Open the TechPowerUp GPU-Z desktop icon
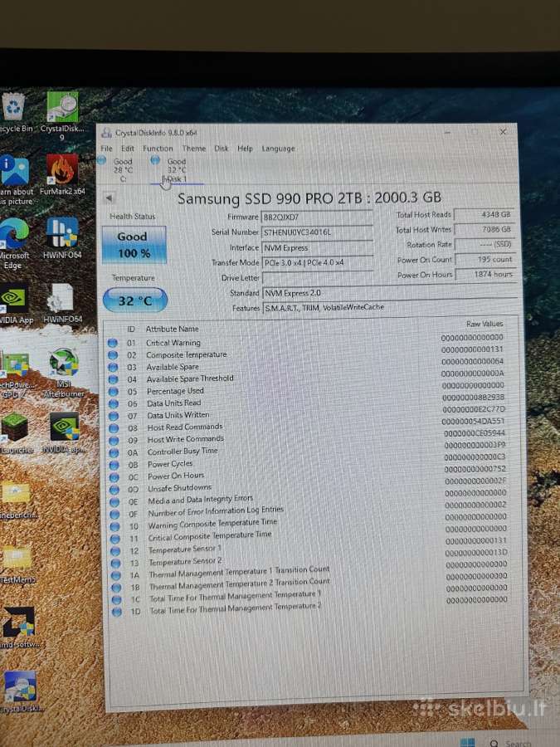The height and width of the screenshot is (747, 560). coord(16,374)
